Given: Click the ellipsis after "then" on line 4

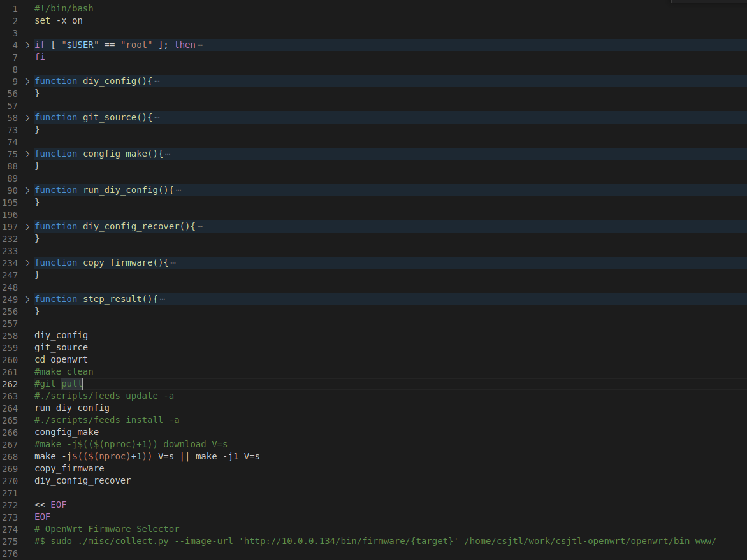Looking at the screenshot, I should pos(200,45).
